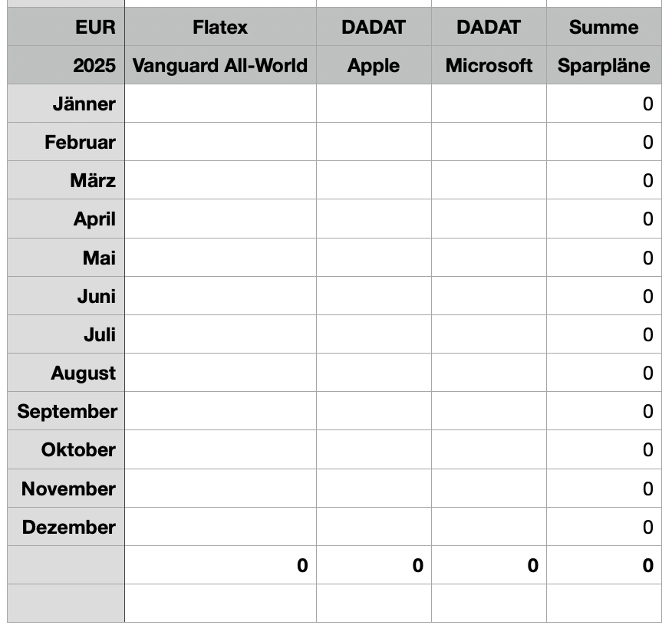Select the DADAT Apple column header

tap(374, 28)
